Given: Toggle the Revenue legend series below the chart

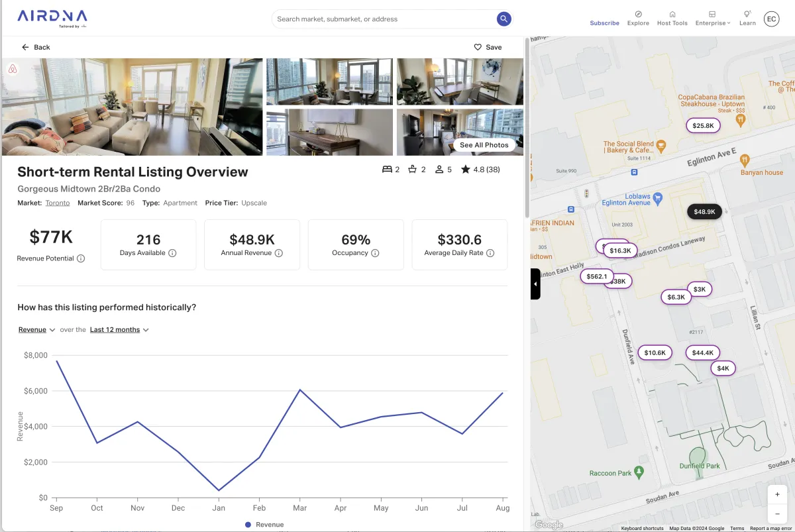Looking at the screenshot, I should click(264, 525).
